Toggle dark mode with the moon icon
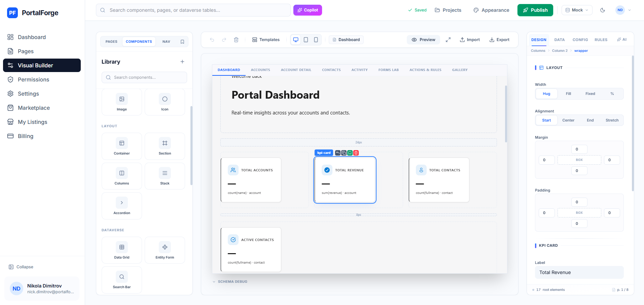This screenshot has width=644, height=305. [x=602, y=10]
